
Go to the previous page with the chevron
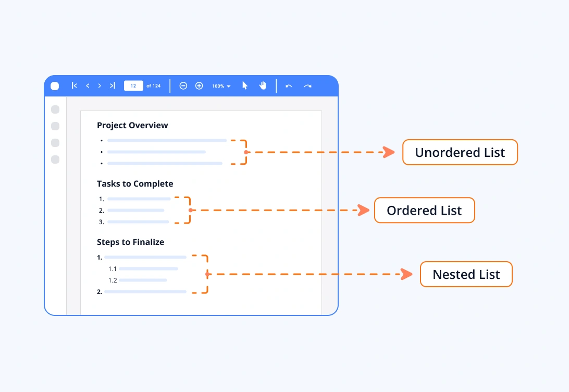[88, 85]
